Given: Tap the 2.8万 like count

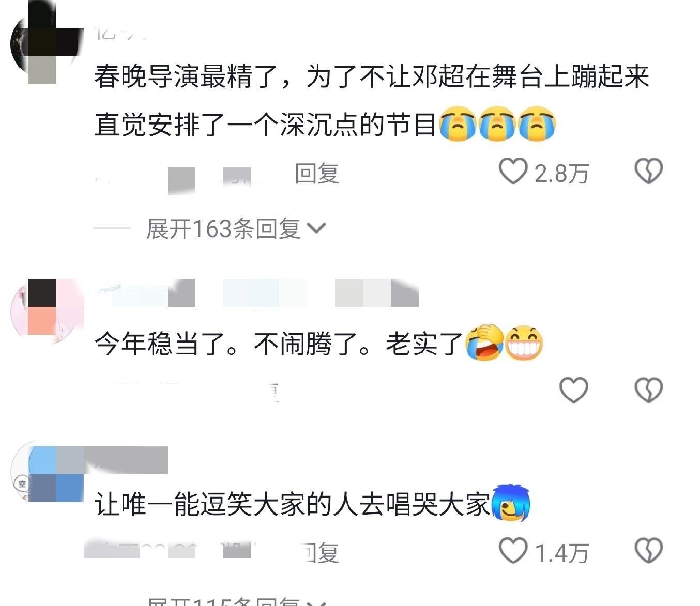Looking at the screenshot, I should pos(561,173).
